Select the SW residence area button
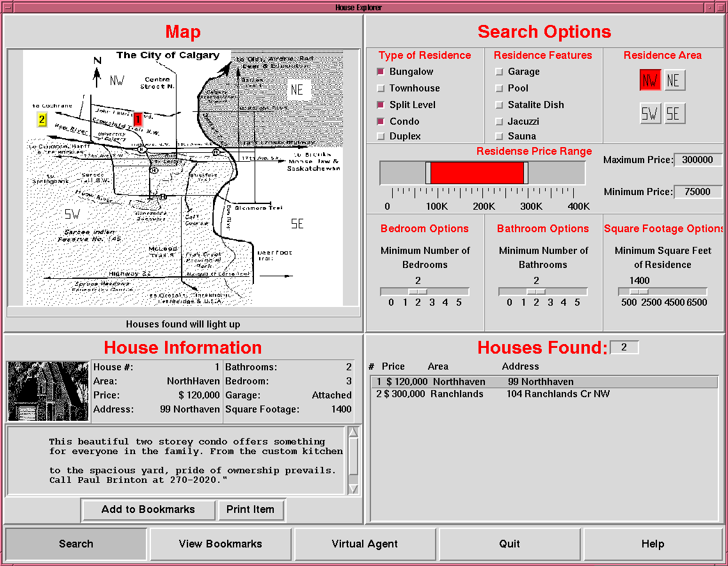728x566 pixels. tap(650, 113)
